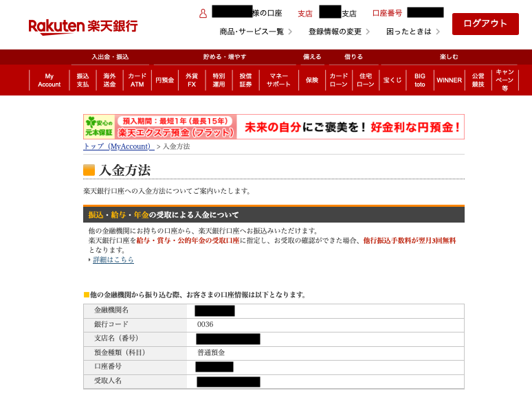Click the 金融機関名 table row label

pyautogui.click(x=111, y=310)
